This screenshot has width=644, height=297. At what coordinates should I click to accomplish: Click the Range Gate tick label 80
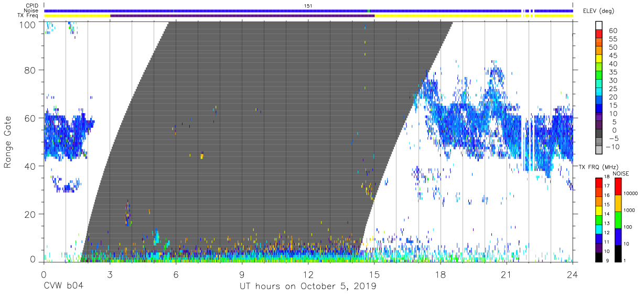[31, 70]
